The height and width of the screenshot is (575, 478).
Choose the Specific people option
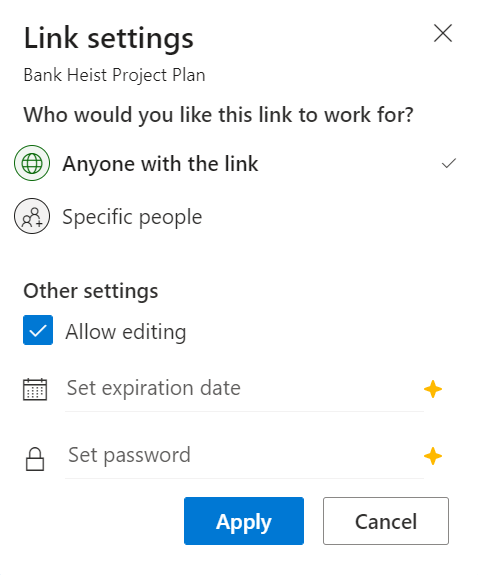pos(237,216)
